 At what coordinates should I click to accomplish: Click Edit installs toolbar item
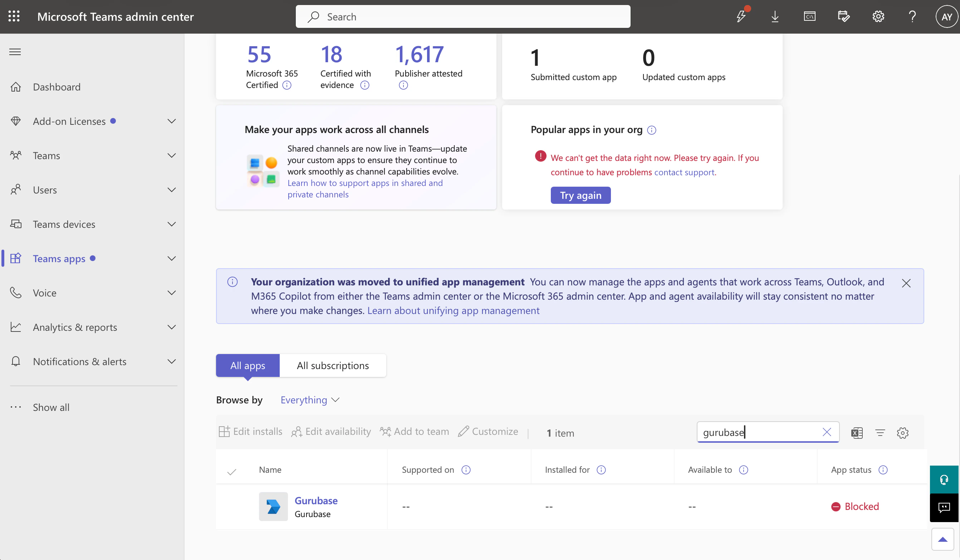click(250, 431)
